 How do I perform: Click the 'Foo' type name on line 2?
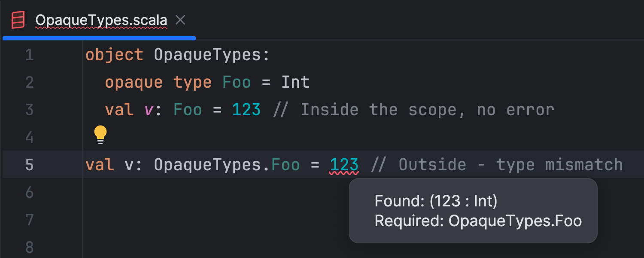point(237,83)
